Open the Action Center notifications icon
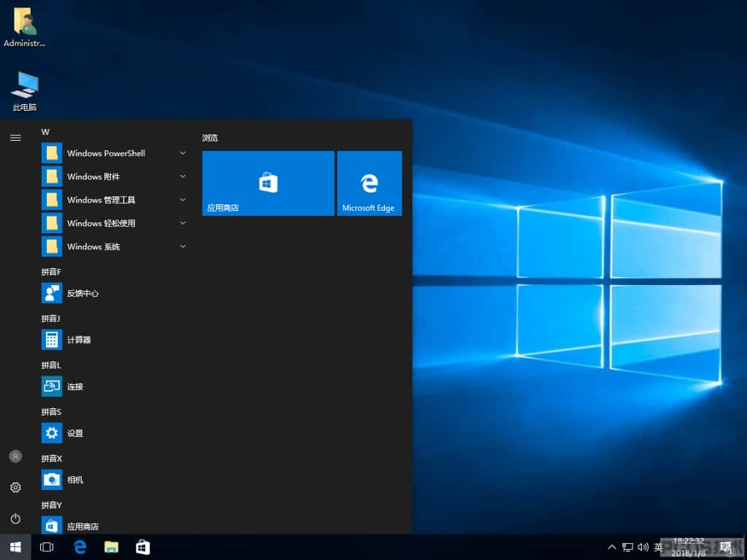The width and height of the screenshot is (747, 560). pyautogui.click(x=726, y=547)
